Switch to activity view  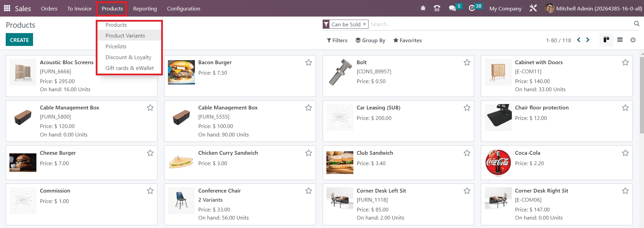pos(633,40)
